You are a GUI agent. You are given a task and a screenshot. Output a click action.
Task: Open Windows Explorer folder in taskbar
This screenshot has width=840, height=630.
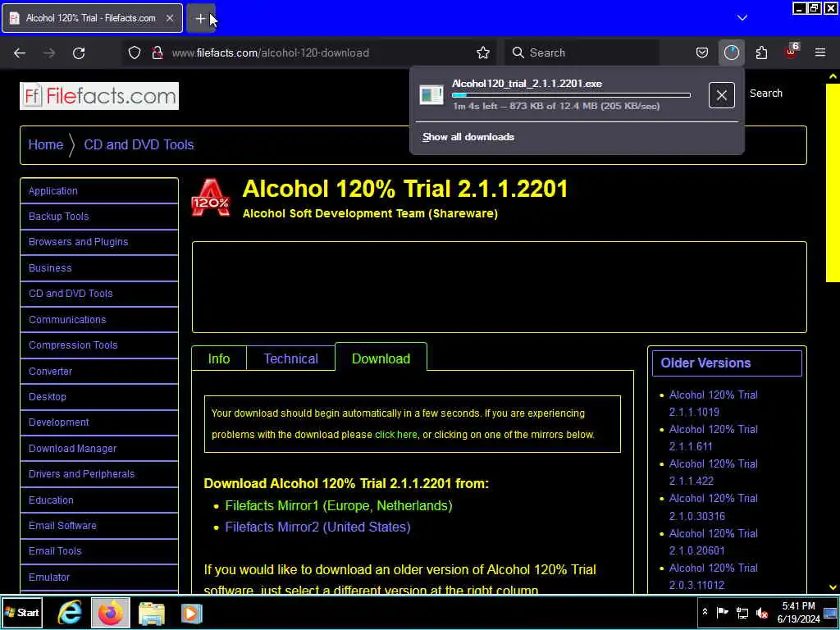pyautogui.click(x=152, y=613)
